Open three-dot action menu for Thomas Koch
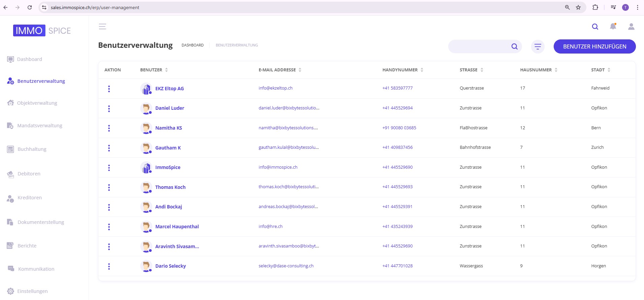Screen dimensions: 644x300 click(109, 188)
